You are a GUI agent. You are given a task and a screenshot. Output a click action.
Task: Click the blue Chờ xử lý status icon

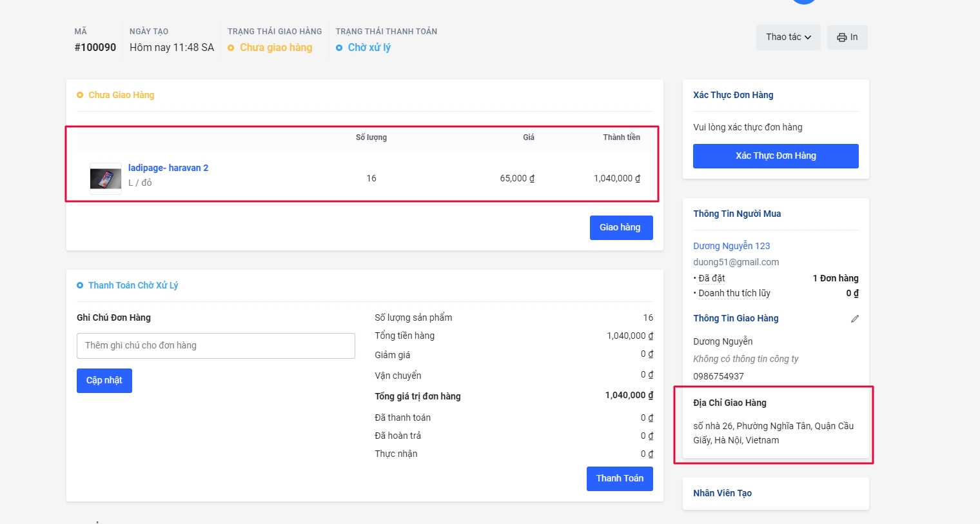tap(339, 48)
